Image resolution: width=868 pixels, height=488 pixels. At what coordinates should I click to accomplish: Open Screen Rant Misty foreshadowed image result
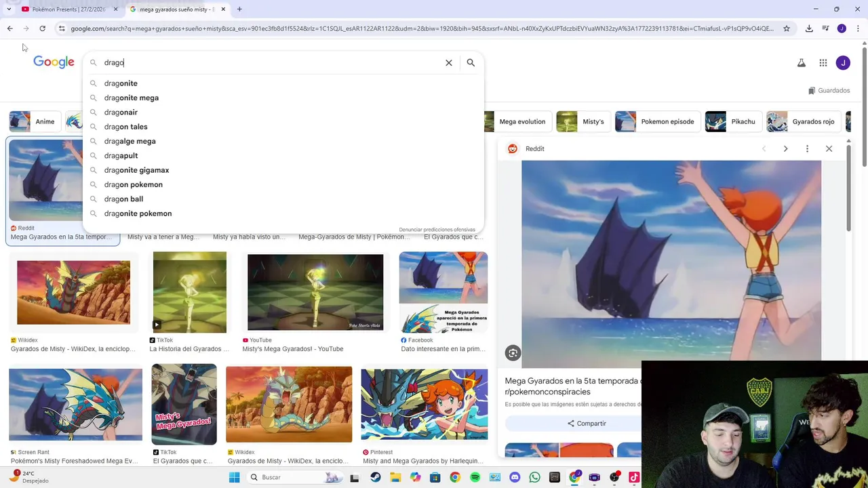pyautogui.click(x=76, y=405)
